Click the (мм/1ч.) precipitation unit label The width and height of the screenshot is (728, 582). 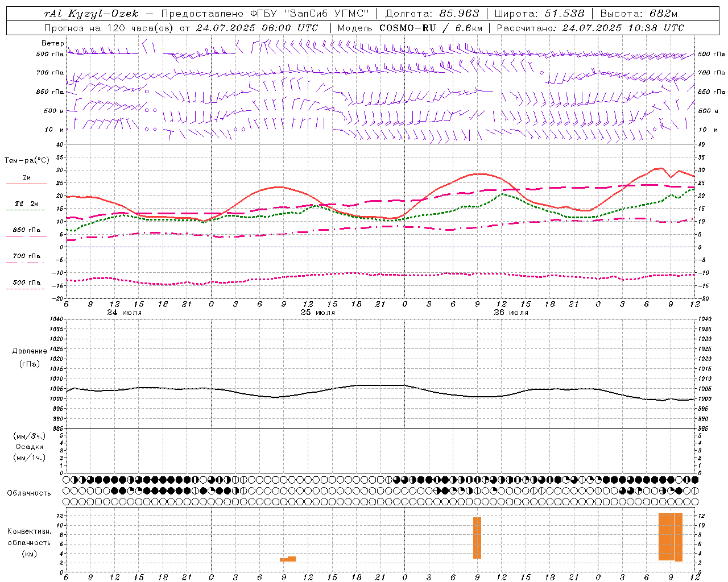(x=29, y=458)
